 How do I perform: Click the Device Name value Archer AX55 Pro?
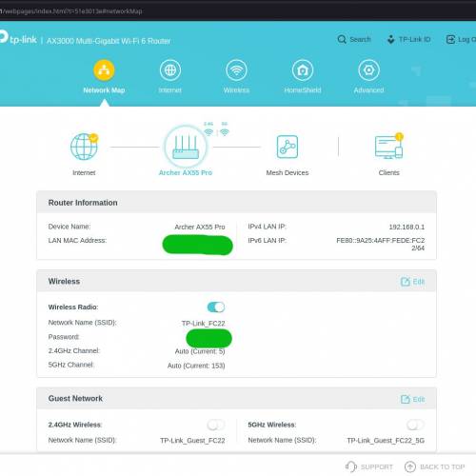tap(200, 227)
